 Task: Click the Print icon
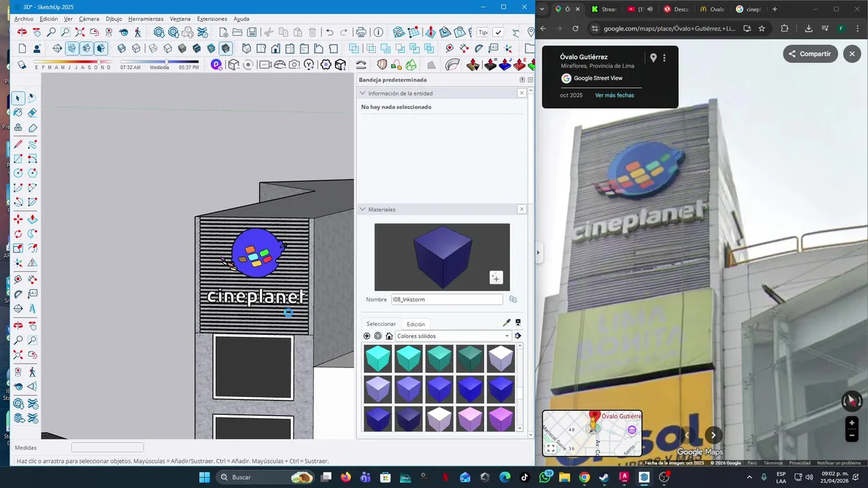click(x=361, y=32)
